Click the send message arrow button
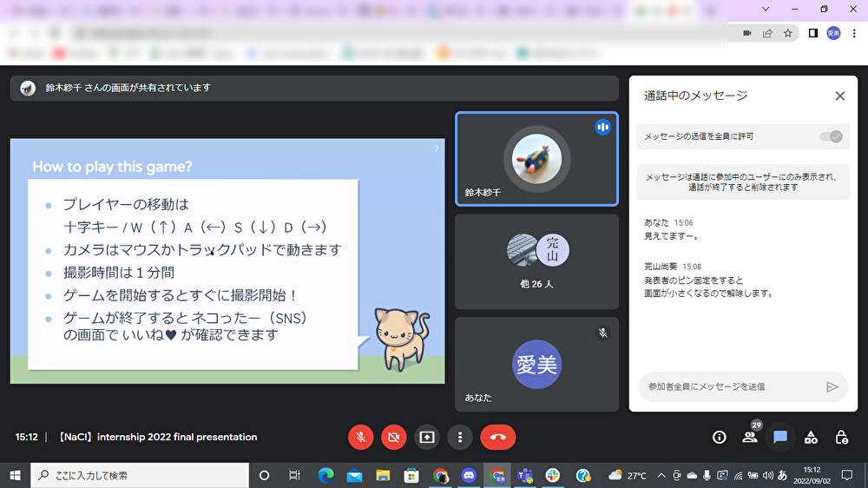 (832, 386)
